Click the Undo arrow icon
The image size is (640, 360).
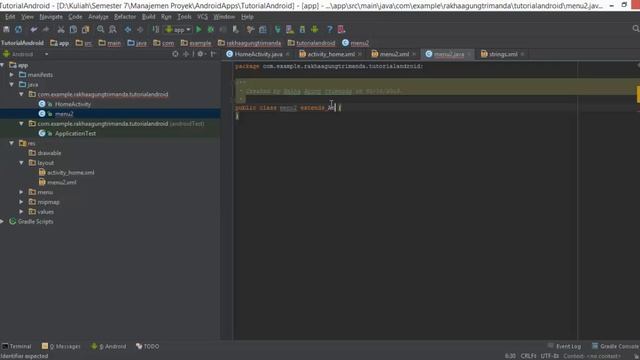click(x=34, y=29)
